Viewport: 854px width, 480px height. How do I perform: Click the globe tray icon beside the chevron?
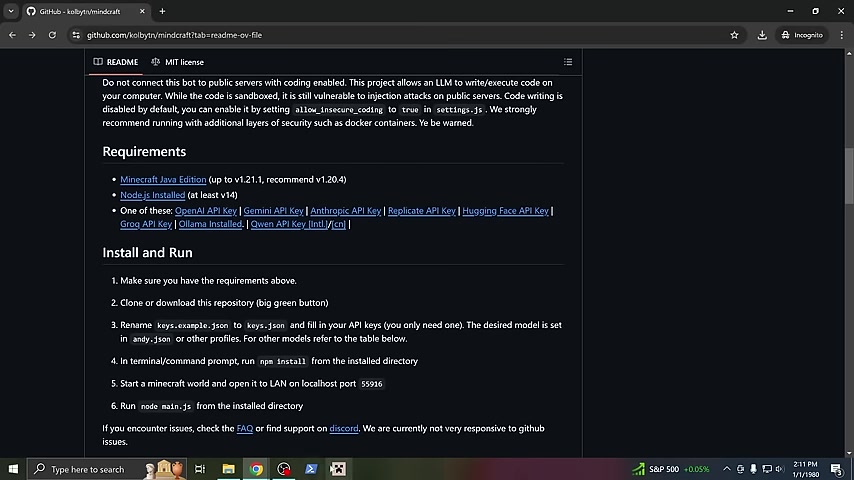pyautogui.click(x=740, y=469)
